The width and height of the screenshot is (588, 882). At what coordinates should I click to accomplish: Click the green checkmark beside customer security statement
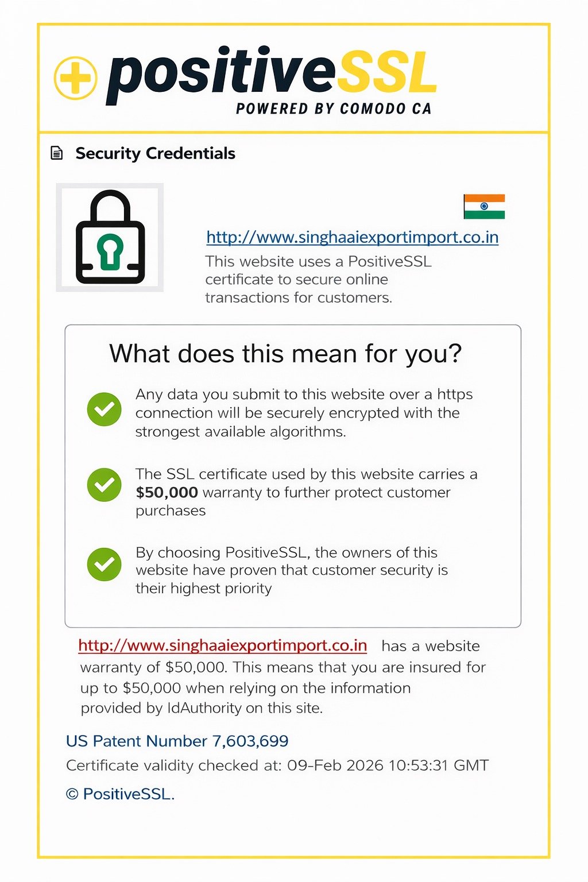pos(104,564)
